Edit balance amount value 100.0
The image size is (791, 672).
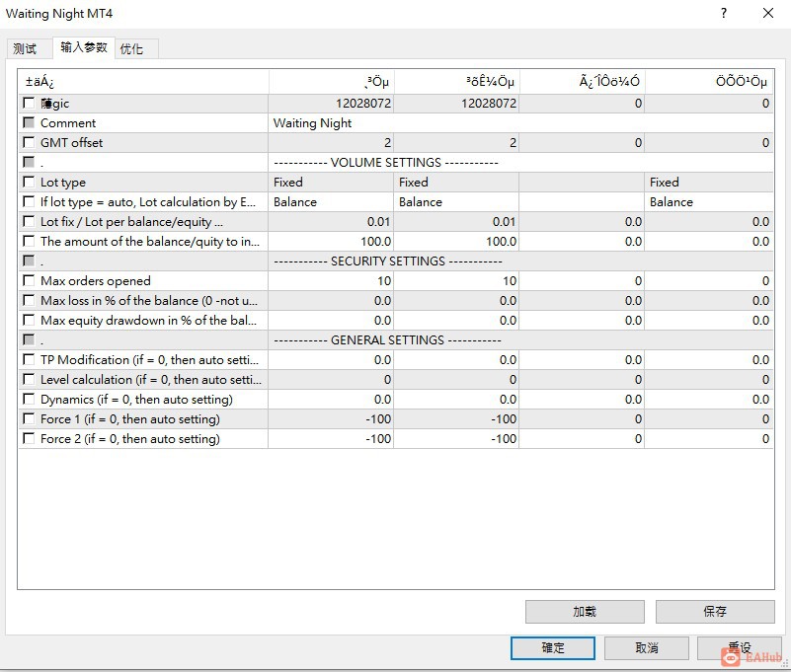(331, 241)
